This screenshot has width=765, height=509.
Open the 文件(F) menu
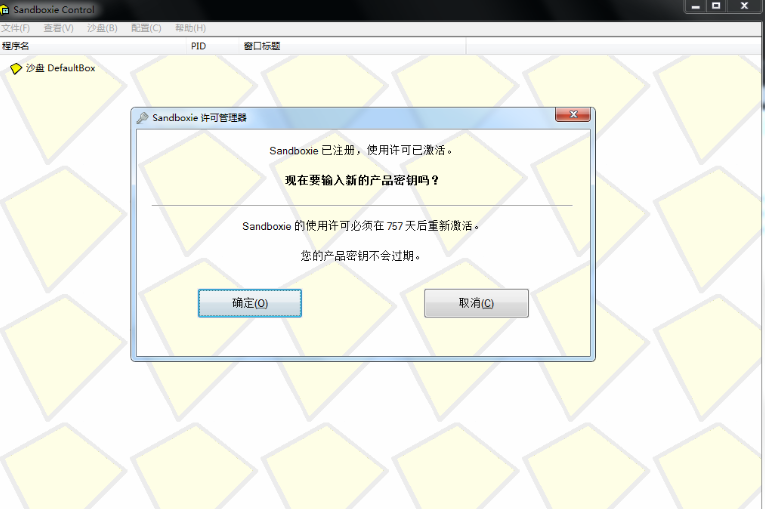(x=16, y=28)
